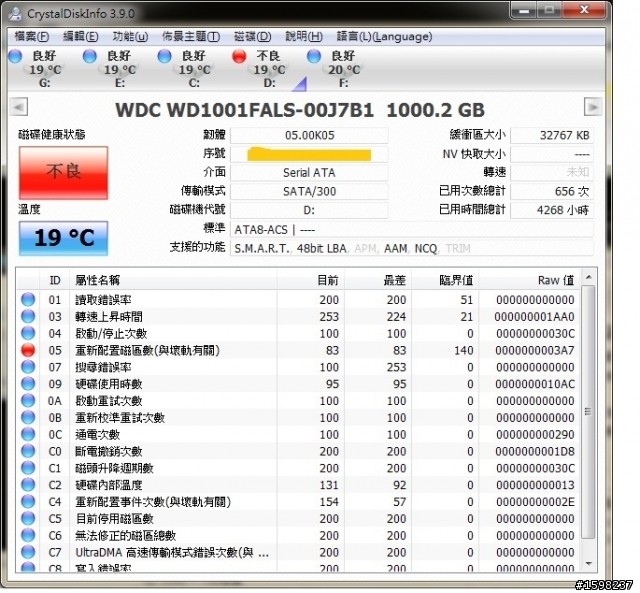
Task: Select disk D: red status orb
Action: tap(239, 56)
